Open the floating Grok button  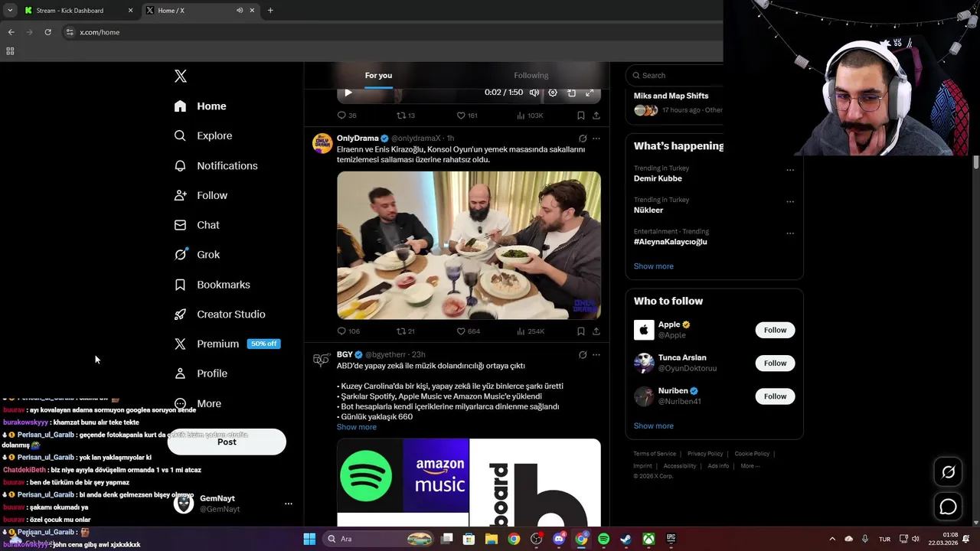(948, 472)
